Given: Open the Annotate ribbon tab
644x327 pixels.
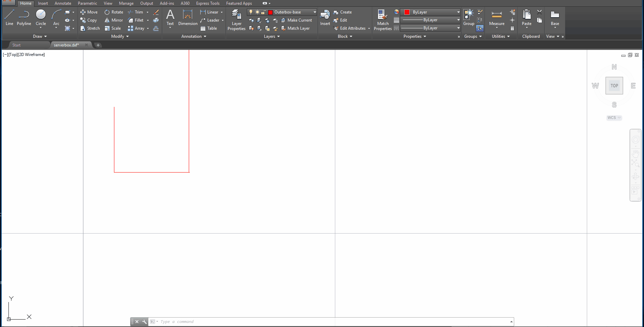Looking at the screenshot, I should tap(63, 3).
